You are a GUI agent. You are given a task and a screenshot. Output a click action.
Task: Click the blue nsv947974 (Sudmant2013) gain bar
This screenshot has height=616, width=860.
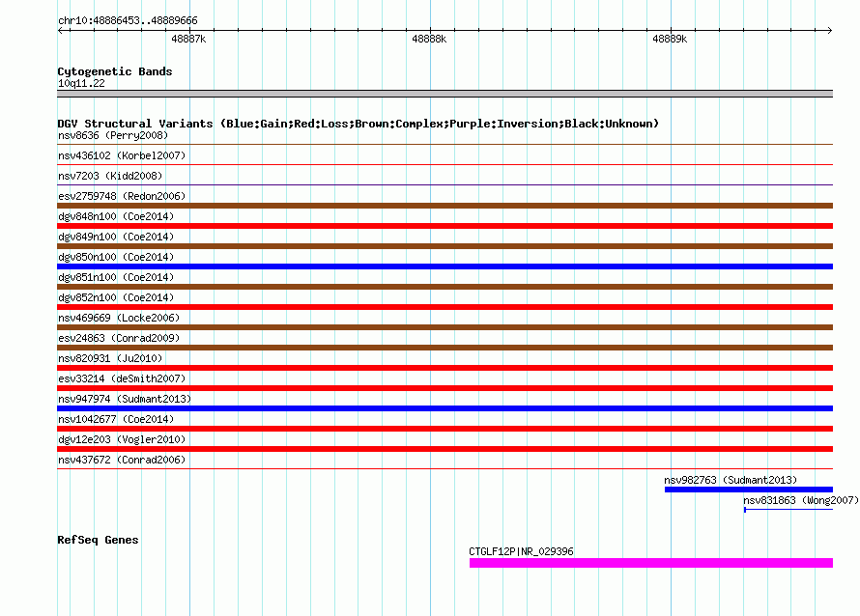(x=444, y=408)
